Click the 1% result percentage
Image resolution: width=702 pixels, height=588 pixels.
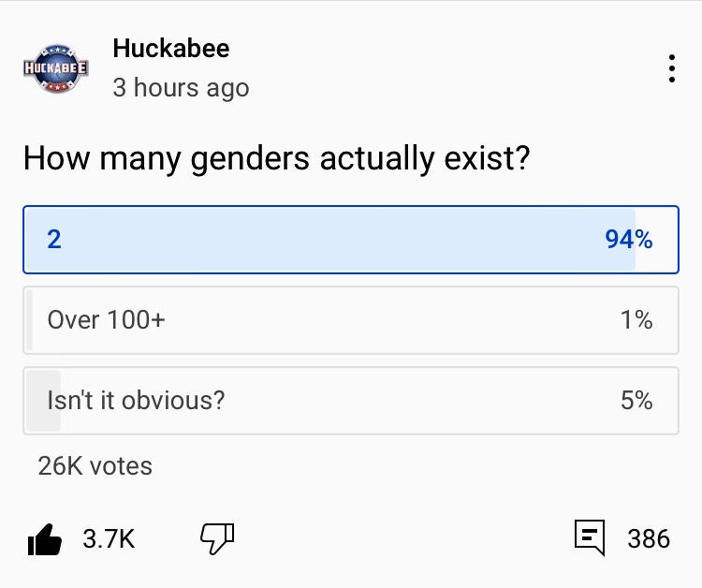(636, 320)
